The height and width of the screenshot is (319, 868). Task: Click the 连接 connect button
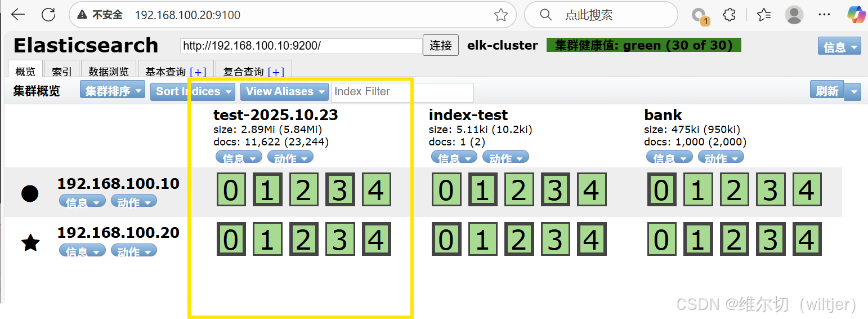440,46
